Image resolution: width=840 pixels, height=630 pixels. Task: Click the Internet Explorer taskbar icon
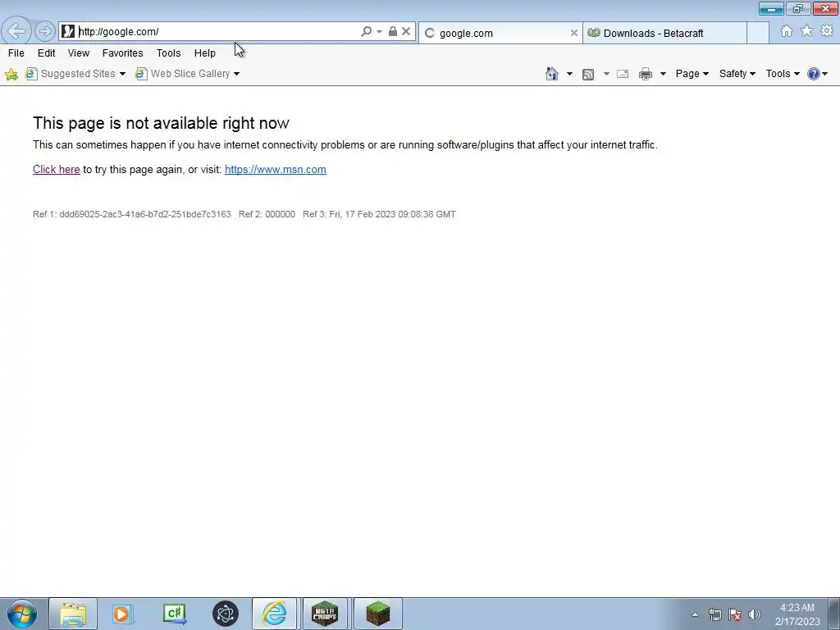coord(274,614)
